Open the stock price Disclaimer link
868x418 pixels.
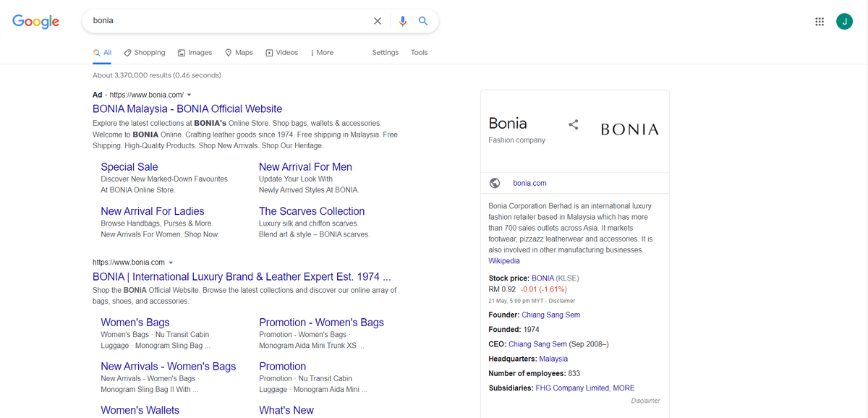(x=561, y=301)
